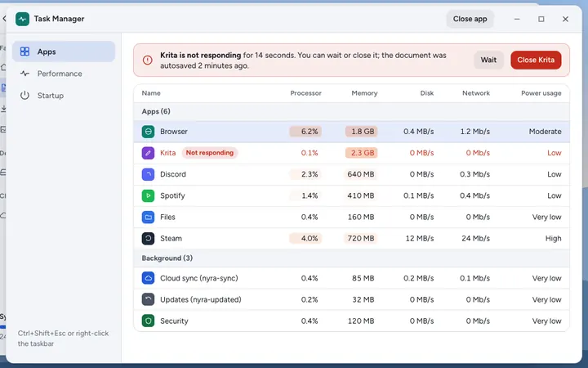The image size is (588, 368).
Task: Select the Updates (nyra-updated) name
Action: point(201,299)
